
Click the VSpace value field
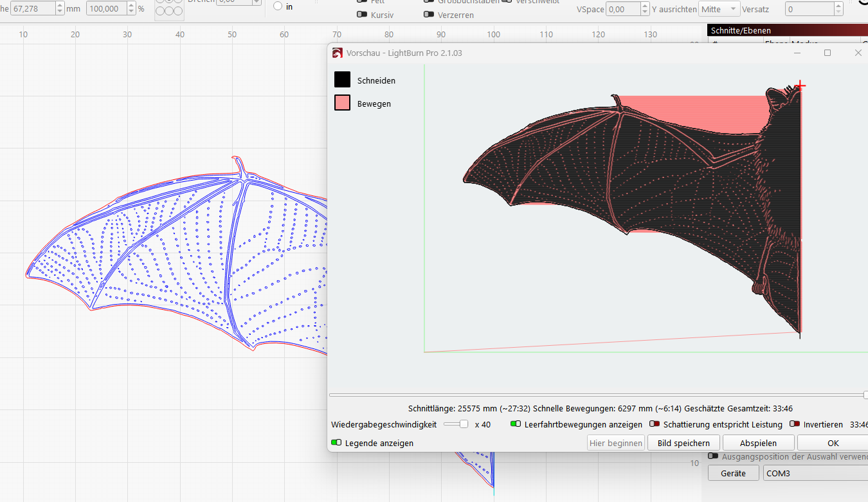[x=623, y=9]
